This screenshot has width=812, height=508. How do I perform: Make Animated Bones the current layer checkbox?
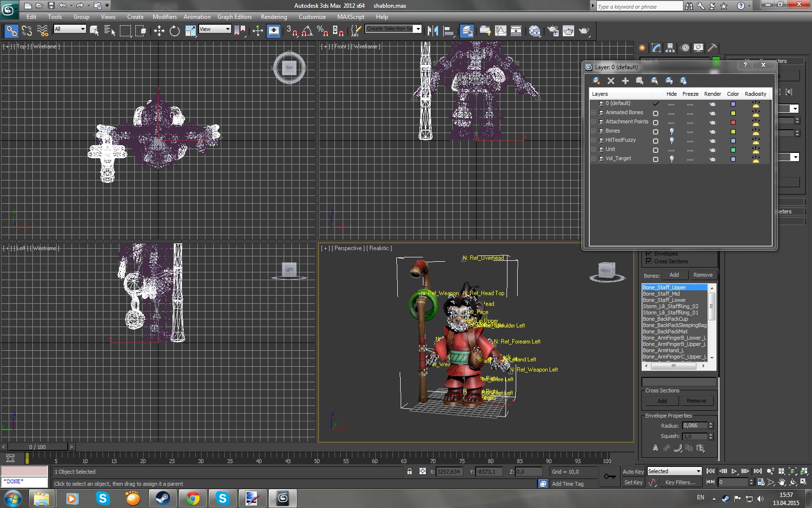[x=655, y=113]
